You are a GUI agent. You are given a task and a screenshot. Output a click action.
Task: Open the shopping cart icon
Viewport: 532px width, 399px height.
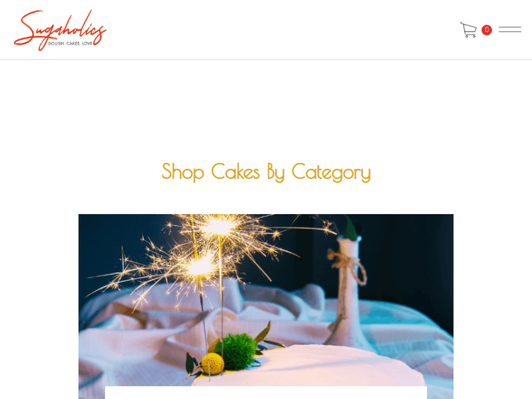468,30
